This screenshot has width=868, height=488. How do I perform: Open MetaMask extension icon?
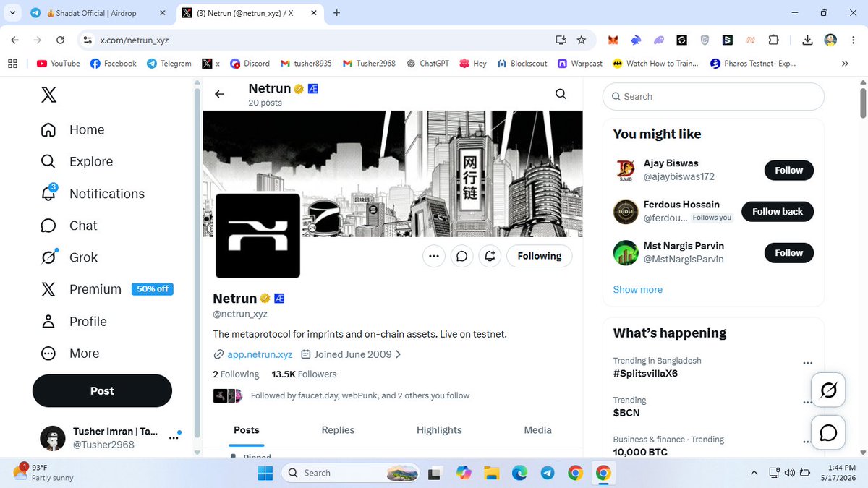pos(613,40)
